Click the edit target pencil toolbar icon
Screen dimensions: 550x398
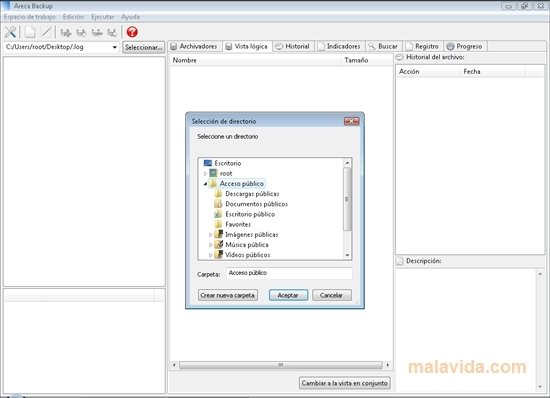[x=46, y=32]
